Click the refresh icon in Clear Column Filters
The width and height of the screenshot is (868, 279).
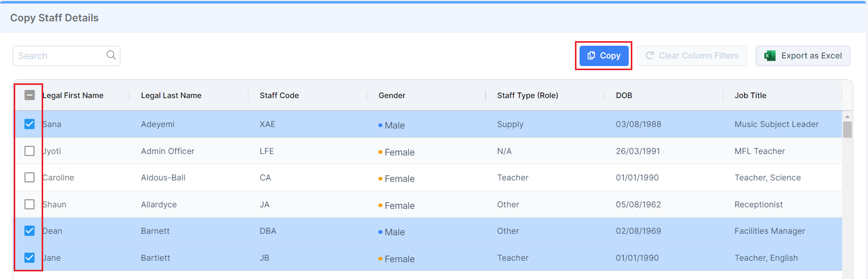click(x=650, y=55)
